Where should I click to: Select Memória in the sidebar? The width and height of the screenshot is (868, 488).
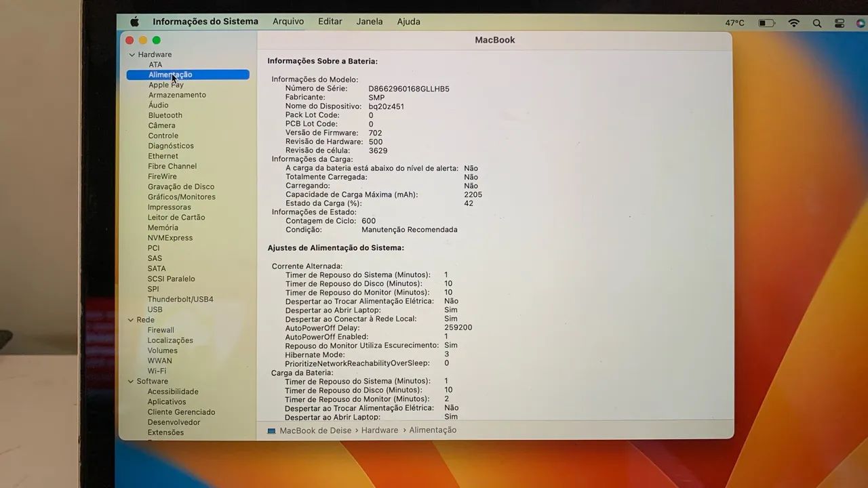coord(163,228)
